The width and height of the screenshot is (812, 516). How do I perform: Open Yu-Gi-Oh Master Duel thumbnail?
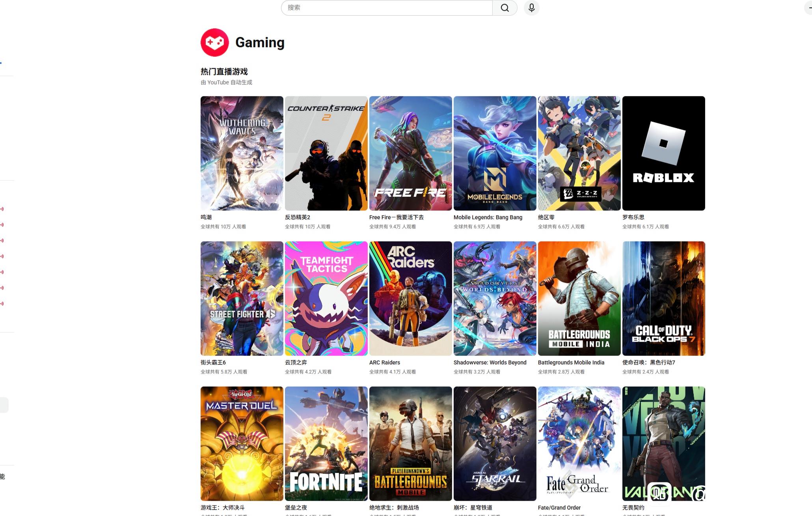[242, 443]
